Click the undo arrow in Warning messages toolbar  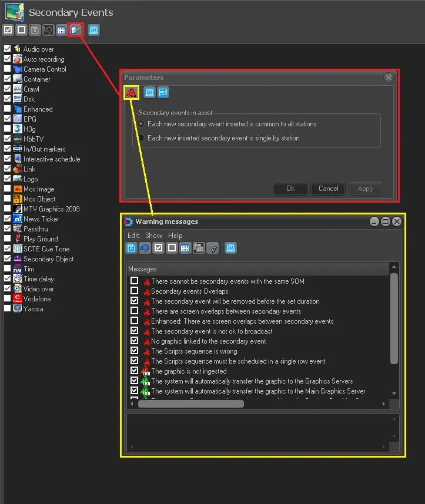tap(145, 248)
